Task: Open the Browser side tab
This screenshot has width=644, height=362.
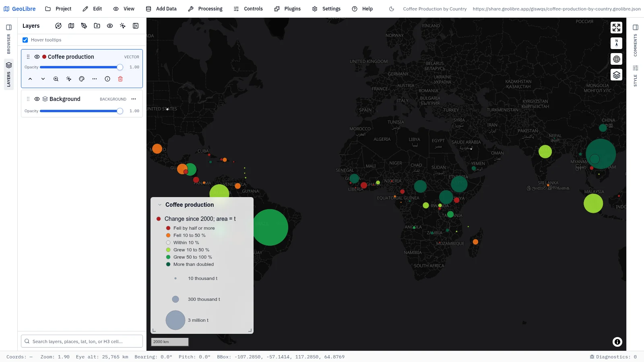Action: pyautogui.click(x=9, y=39)
